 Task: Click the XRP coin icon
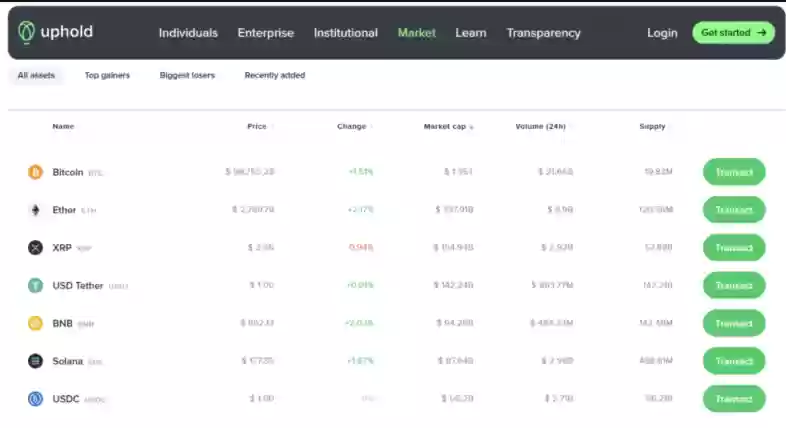(x=35, y=248)
